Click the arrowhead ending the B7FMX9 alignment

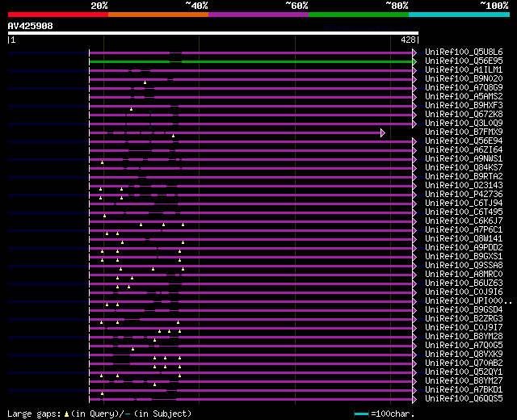[382, 132]
